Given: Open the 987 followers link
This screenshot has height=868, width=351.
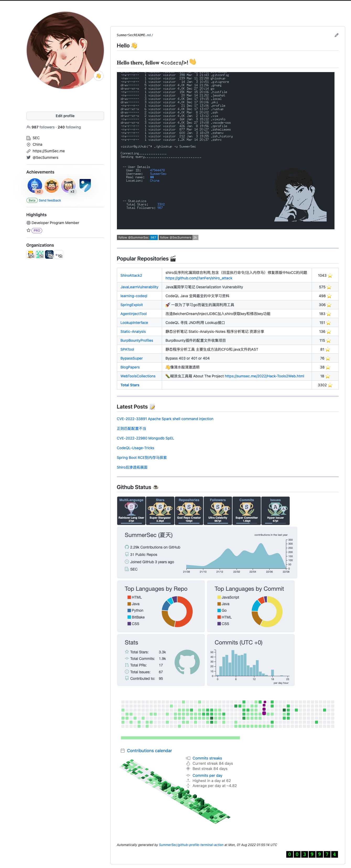Looking at the screenshot, I should (x=43, y=127).
